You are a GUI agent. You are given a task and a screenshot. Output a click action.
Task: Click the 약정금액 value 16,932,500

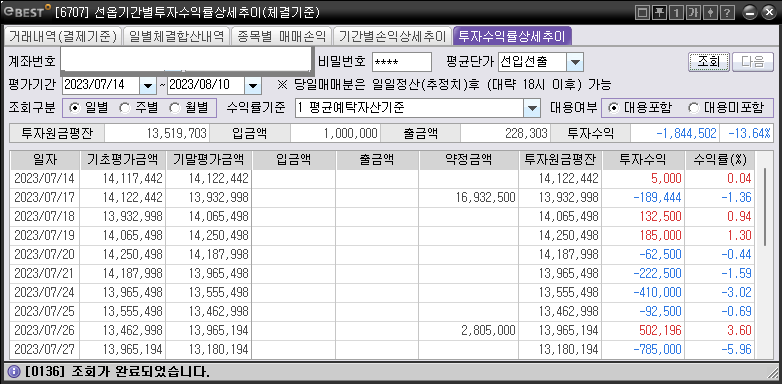pyautogui.click(x=485, y=198)
